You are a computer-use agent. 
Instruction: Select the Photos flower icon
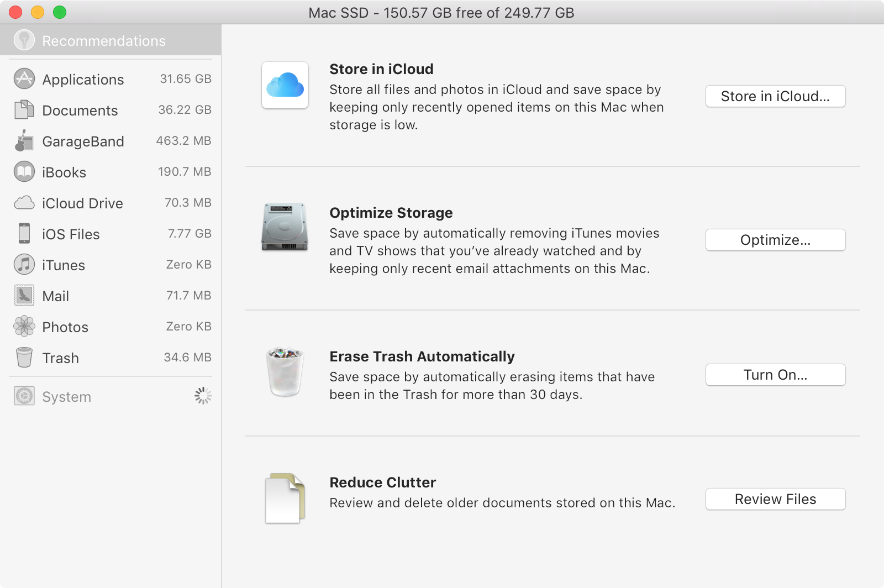click(23, 326)
